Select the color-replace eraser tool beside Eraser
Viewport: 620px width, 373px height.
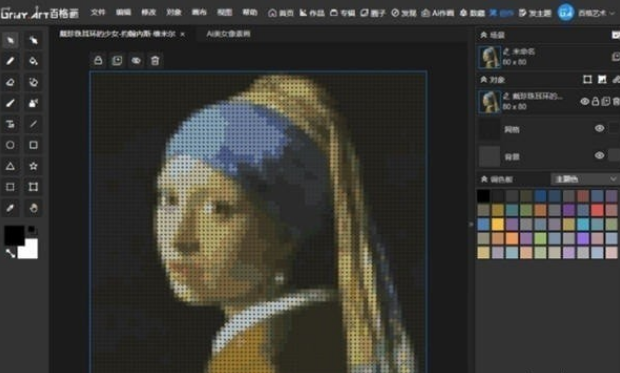pos(33,82)
